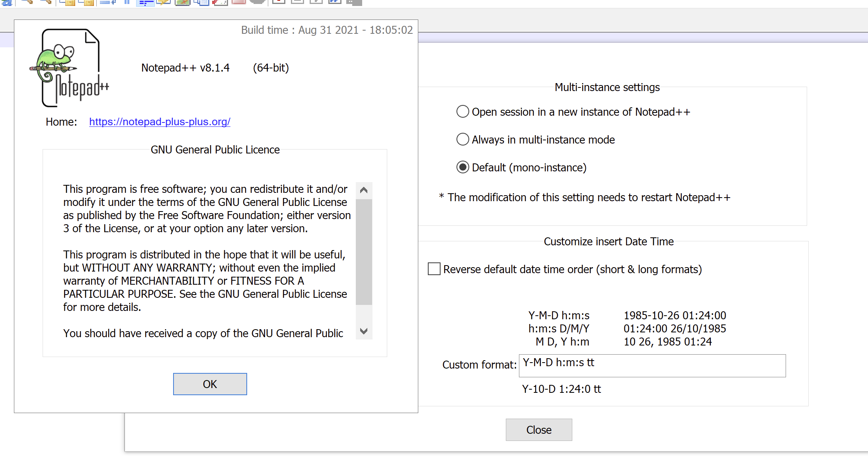
Task: Click the 'This program is free software' paragraph
Action: click(207, 209)
